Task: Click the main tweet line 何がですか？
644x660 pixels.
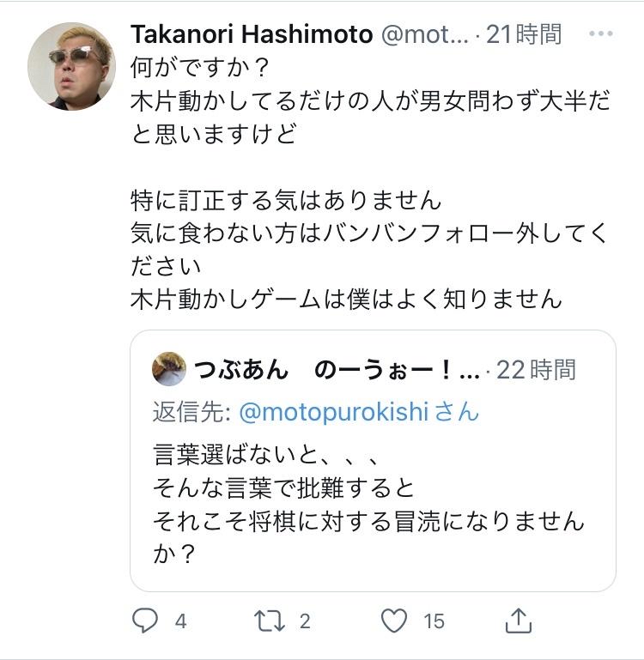Action: [x=200, y=66]
